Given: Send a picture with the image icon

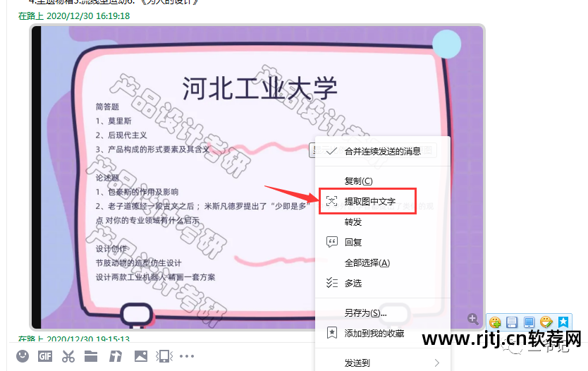Looking at the screenshot, I should point(141,356).
